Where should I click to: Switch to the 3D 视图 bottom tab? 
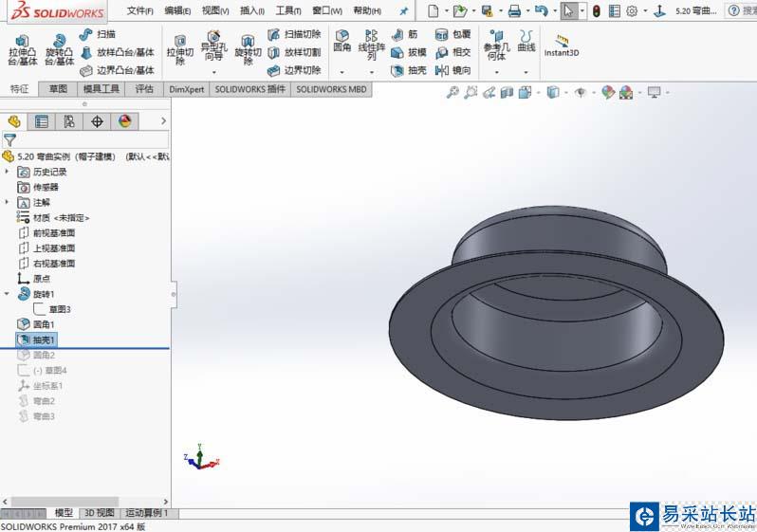[100, 513]
